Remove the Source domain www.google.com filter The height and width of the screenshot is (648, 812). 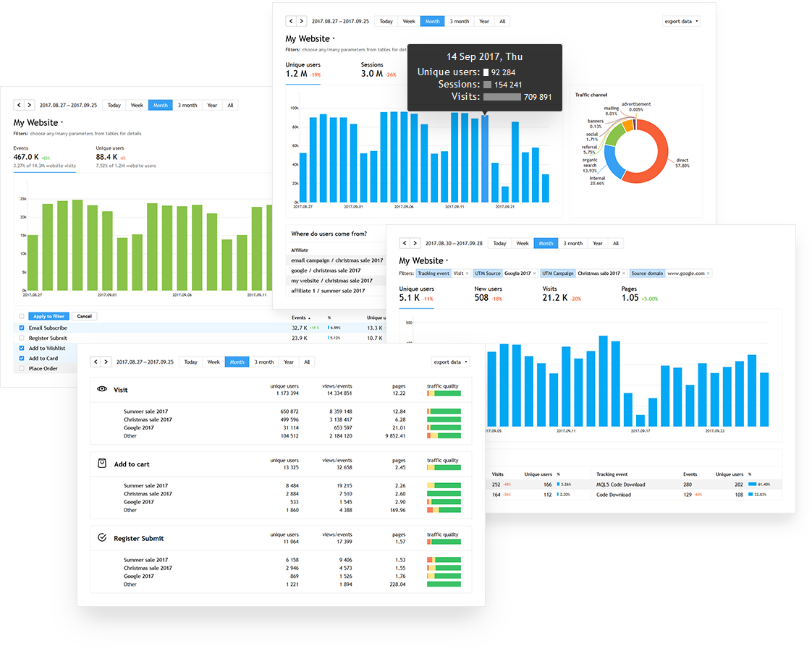click(709, 273)
